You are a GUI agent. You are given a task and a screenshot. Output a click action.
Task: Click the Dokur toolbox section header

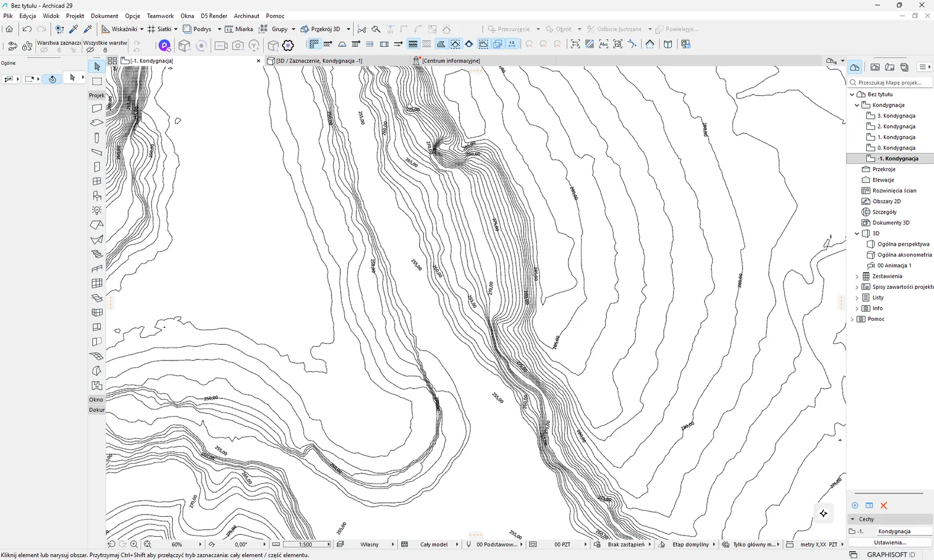[x=96, y=409]
